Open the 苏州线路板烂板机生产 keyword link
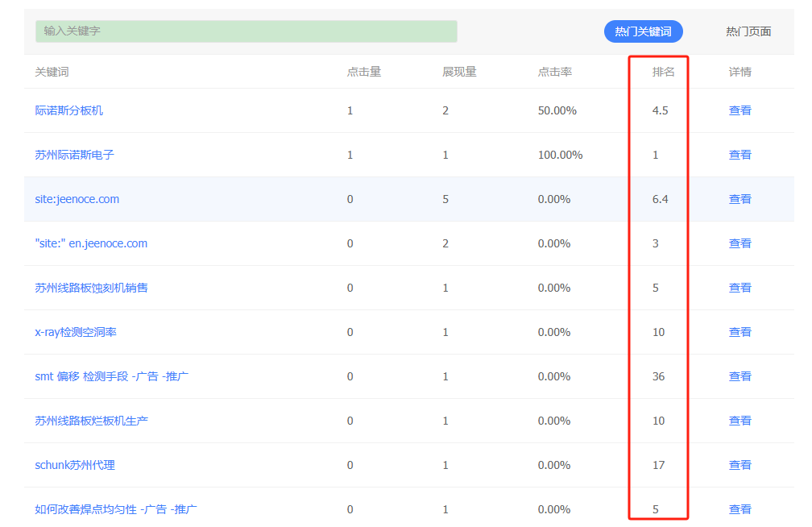This screenshot has width=812, height=527. pyautogui.click(x=92, y=421)
